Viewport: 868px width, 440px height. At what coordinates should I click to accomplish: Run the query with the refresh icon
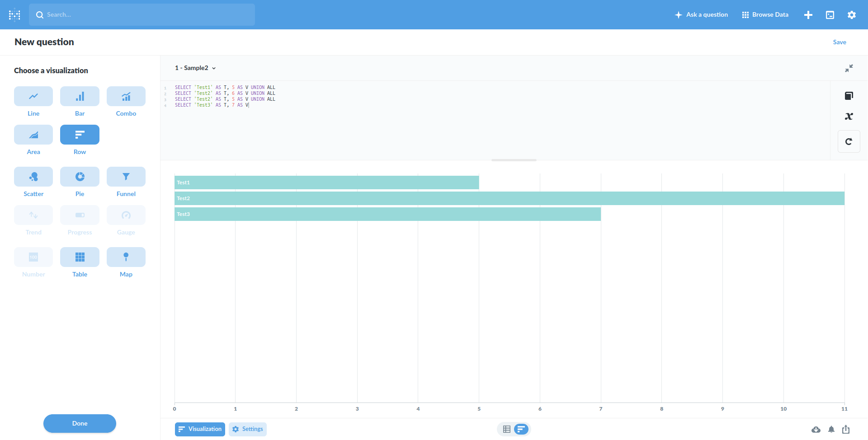[x=849, y=141]
